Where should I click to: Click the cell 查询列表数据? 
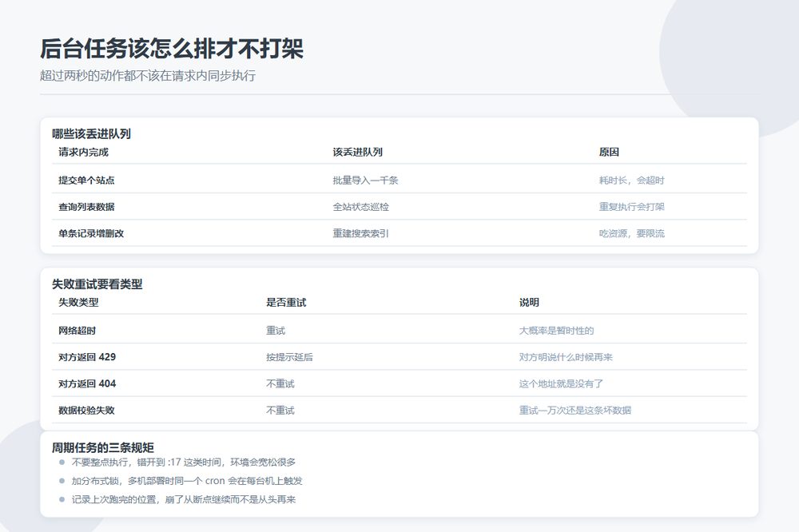pyautogui.click(x=86, y=206)
